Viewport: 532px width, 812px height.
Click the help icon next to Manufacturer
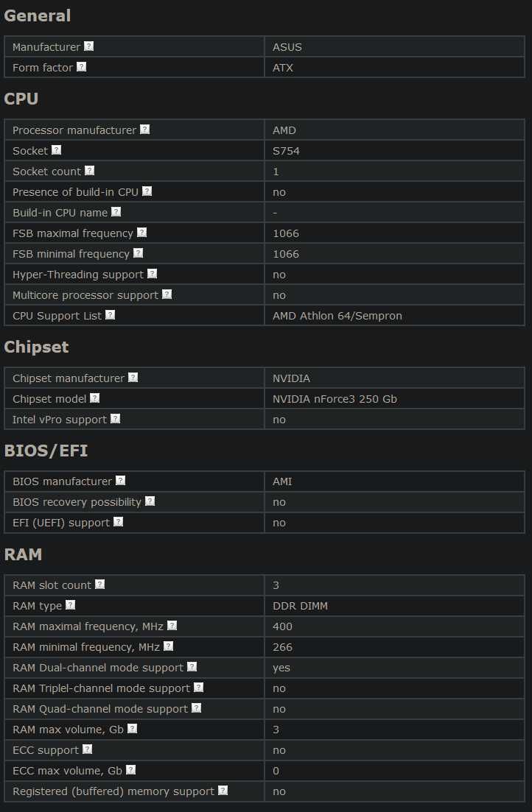88,46
